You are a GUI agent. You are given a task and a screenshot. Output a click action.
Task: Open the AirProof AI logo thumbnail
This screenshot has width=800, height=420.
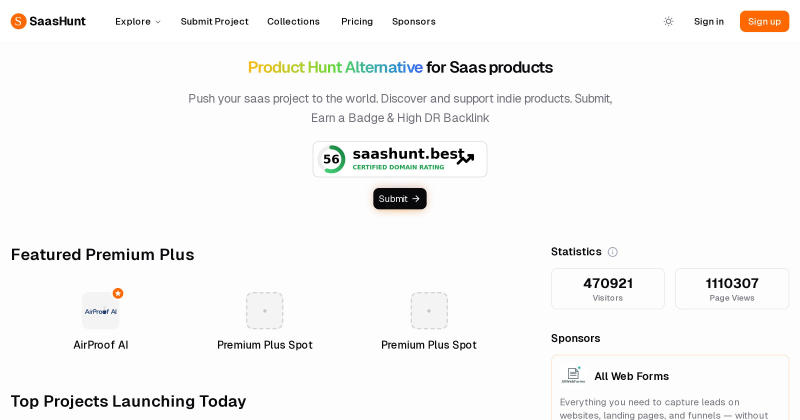(101, 311)
